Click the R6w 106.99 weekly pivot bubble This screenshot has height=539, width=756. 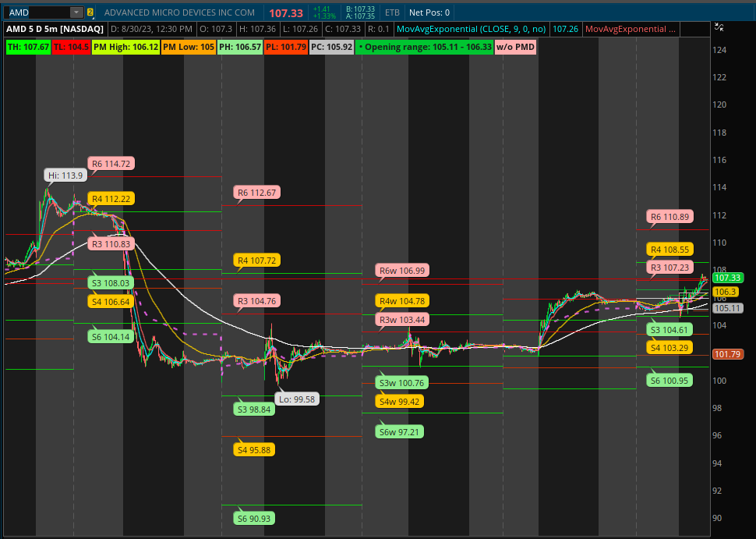tap(402, 271)
